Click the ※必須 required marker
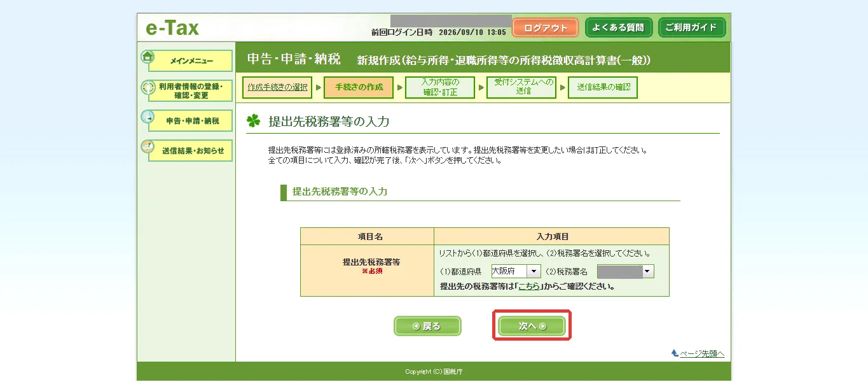Screen dimensions: 868x382 coord(372,271)
